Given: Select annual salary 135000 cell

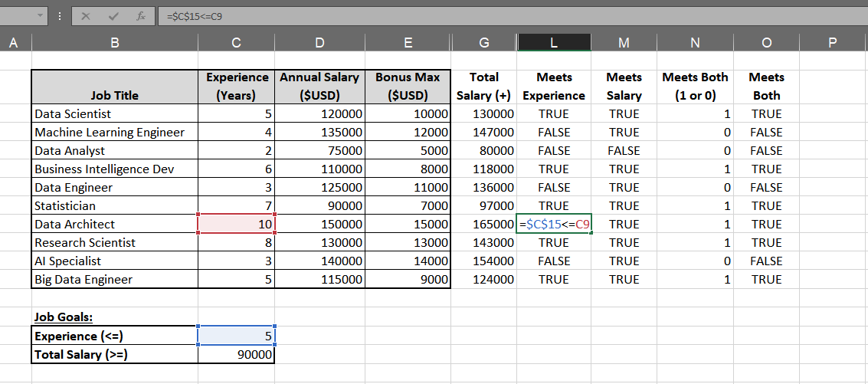Looking at the screenshot, I should coord(319,132).
